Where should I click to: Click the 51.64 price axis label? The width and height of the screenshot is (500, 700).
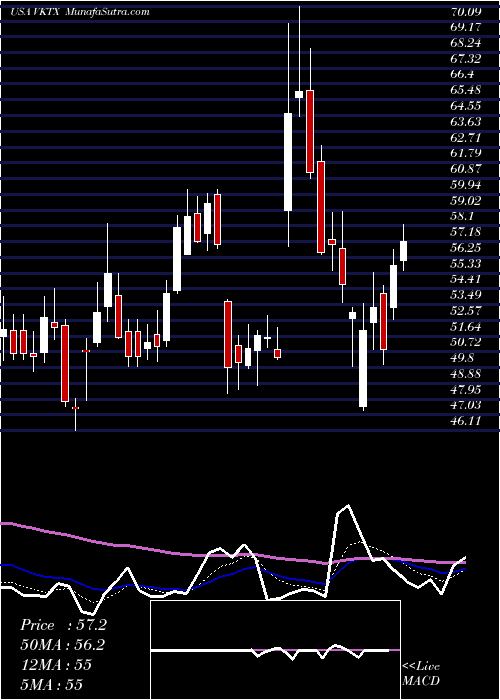point(466,326)
